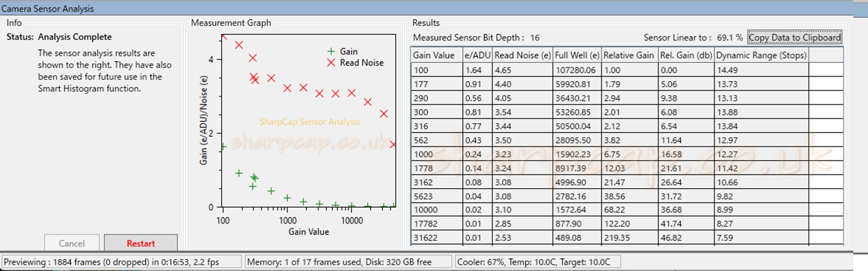This screenshot has width=868, height=271.
Task: Select gain value 1000 cell
Action: point(437,154)
